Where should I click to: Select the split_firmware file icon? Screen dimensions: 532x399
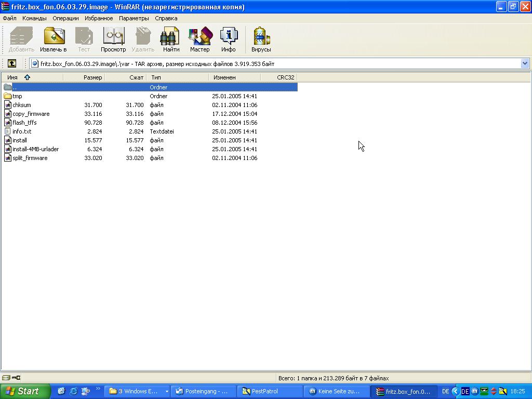(8, 158)
